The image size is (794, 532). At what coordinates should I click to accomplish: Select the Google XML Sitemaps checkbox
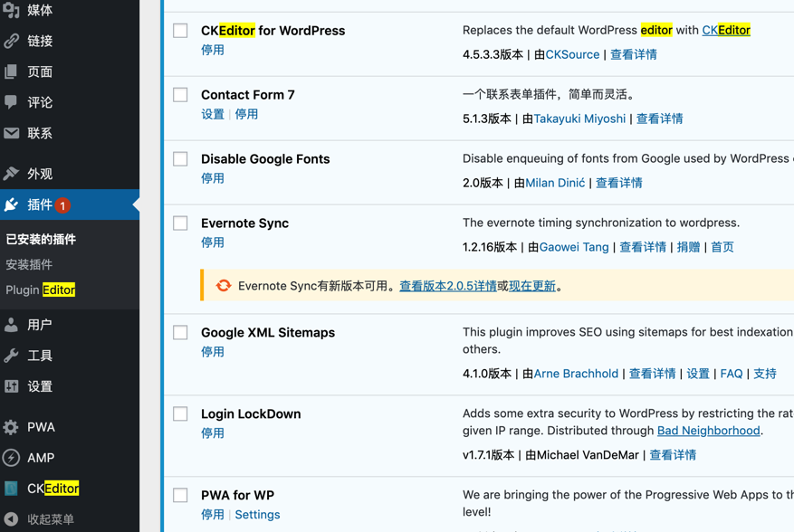pos(180,333)
